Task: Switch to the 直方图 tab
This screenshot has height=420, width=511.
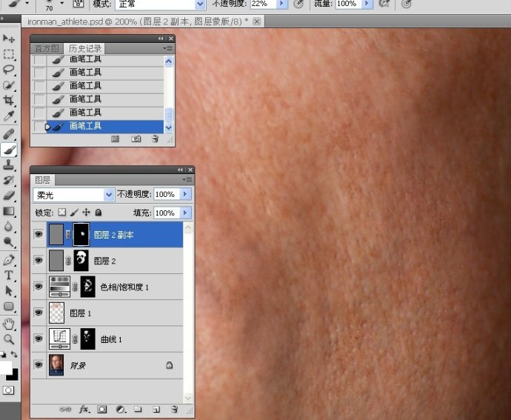Action: [47, 48]
